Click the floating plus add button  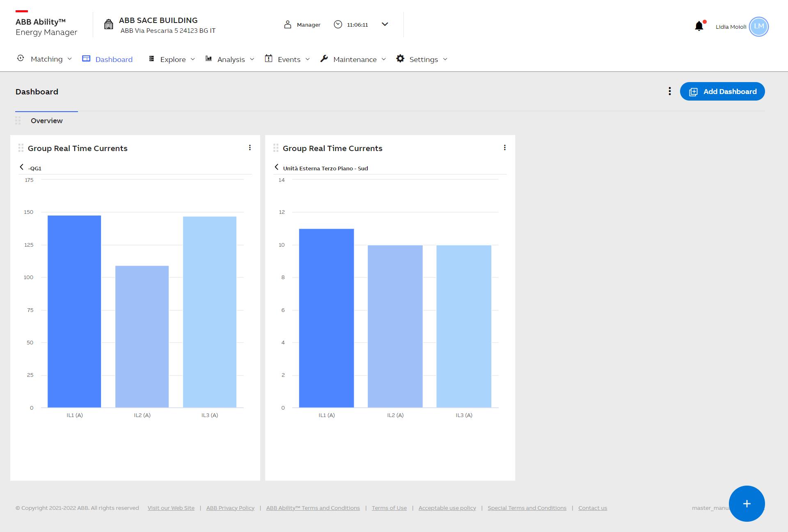click(747, 504)
